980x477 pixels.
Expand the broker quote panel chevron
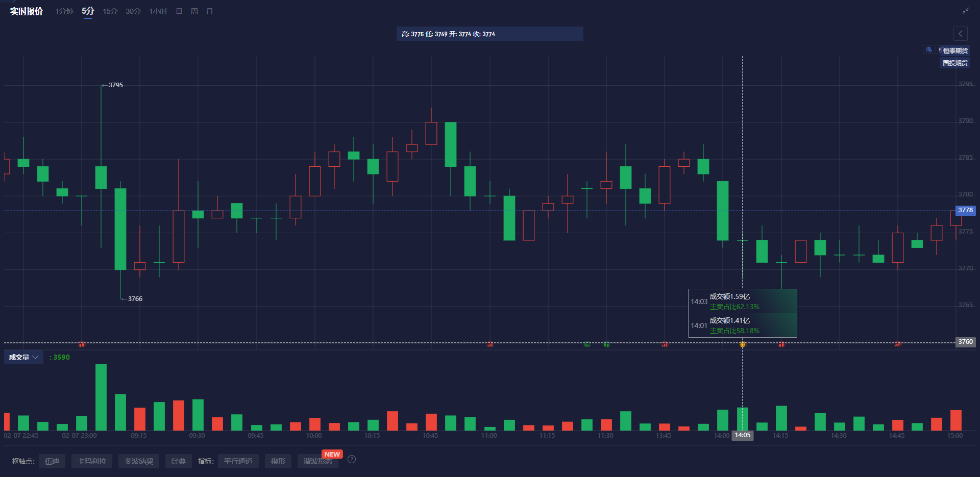(960, 34)
